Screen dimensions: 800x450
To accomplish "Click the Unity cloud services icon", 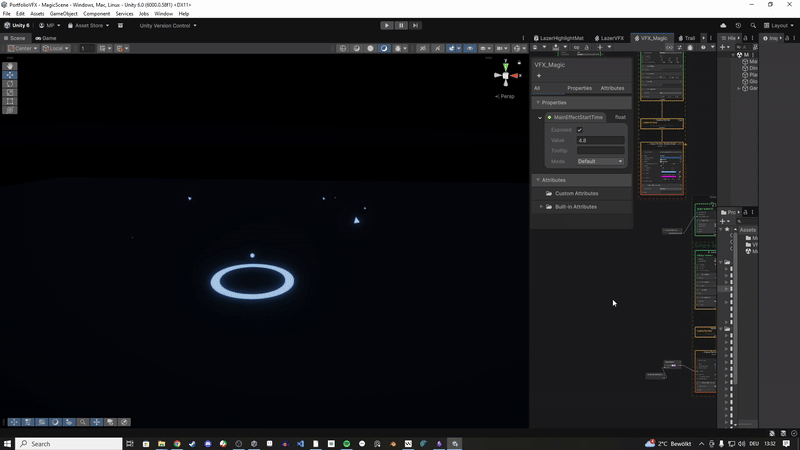I will coord(721,25).
